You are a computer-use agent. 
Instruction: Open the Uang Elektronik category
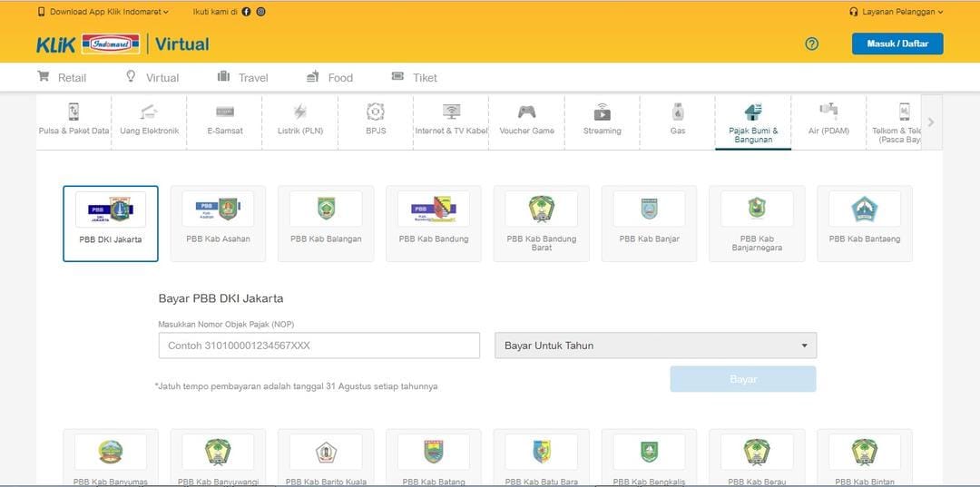[150, 122]
